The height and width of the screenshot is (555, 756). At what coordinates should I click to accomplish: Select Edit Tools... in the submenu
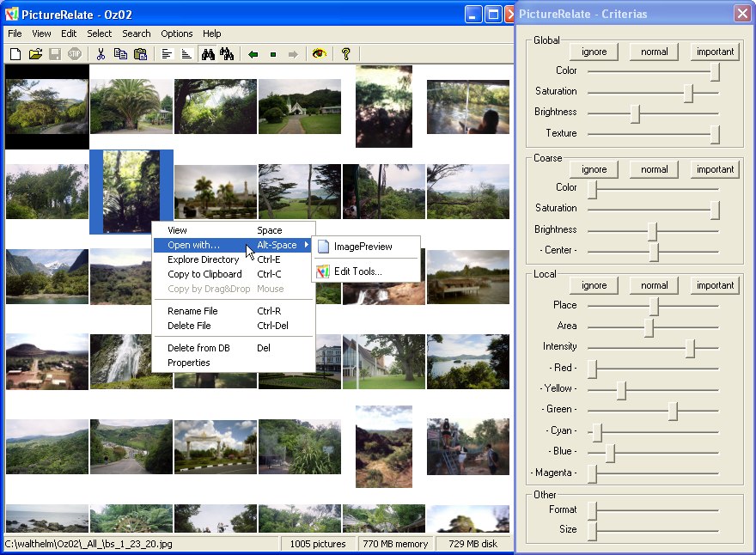357,271
